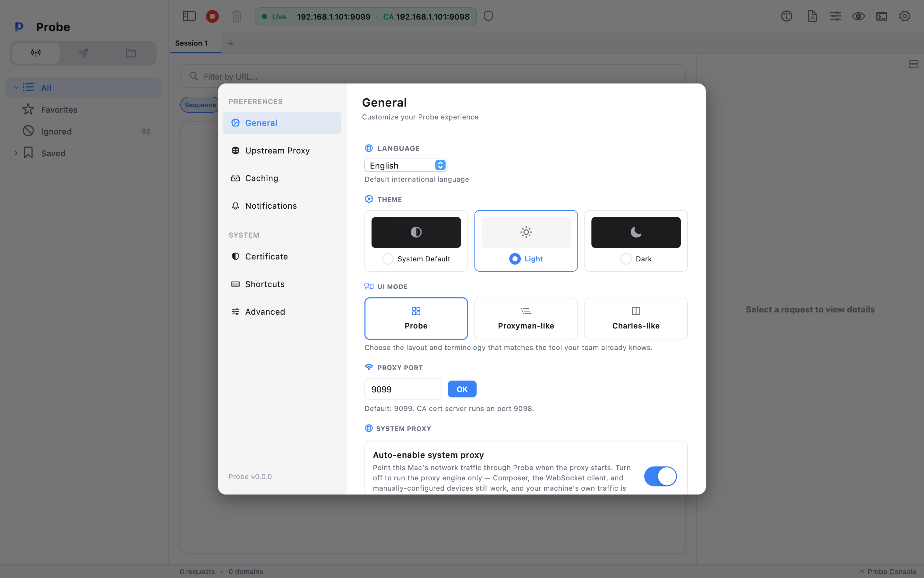Add a new session with plus icon
This screenshot has width=924, height=578.
(x=231, y=43)
